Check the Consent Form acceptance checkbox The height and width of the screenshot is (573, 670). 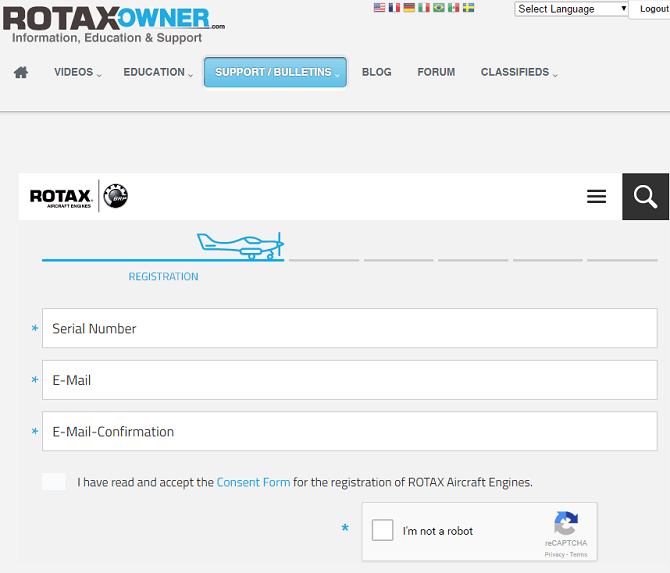[54, 482]
